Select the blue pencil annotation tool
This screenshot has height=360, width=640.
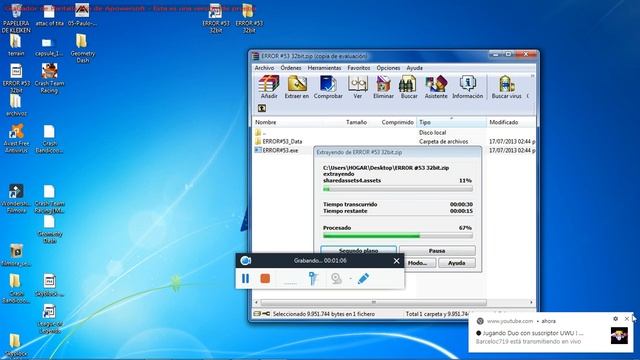(x=363, y=278)
